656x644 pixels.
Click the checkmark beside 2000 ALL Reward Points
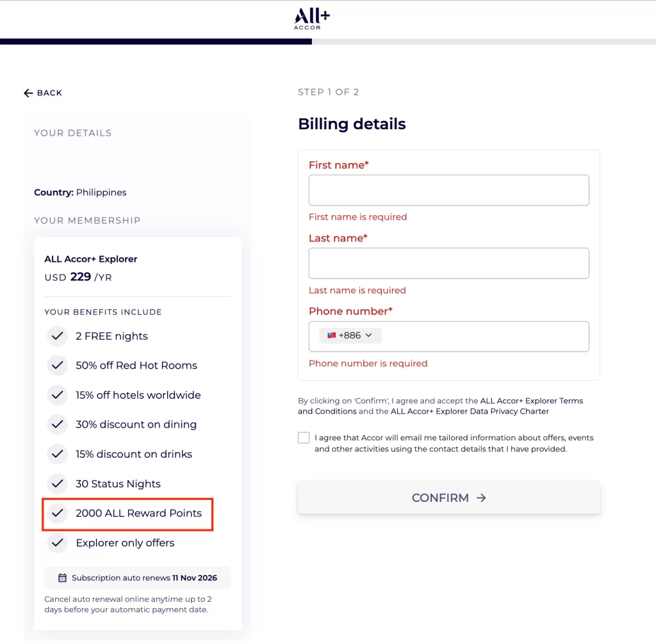(x=58, y=513)
